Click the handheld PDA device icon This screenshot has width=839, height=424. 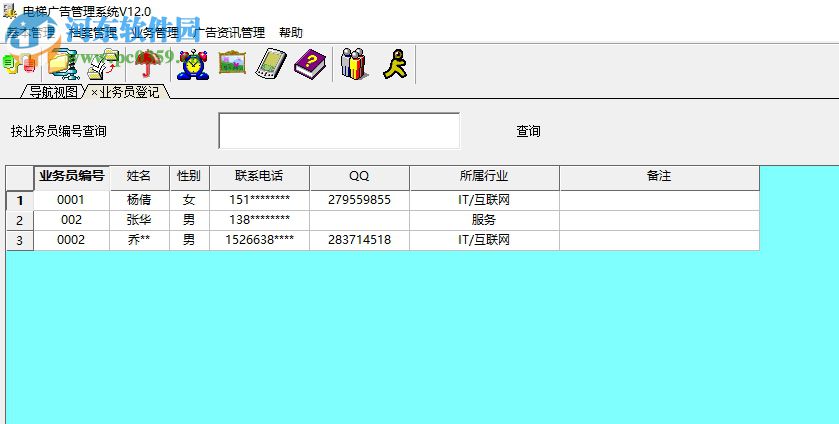pos(271,64)
